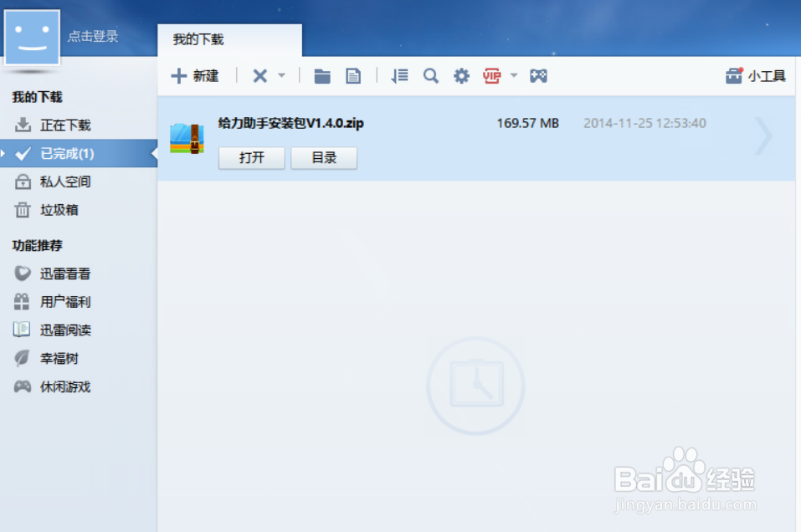Click the red VIP icon
801x532 pixels.
tap(492, 76)
